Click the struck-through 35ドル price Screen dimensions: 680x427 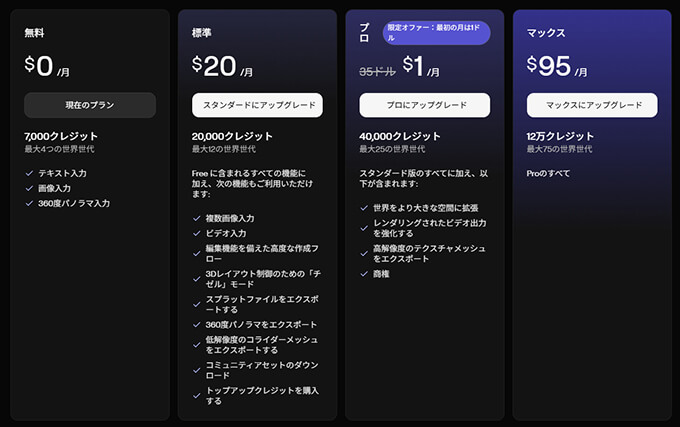pos(377,70)
